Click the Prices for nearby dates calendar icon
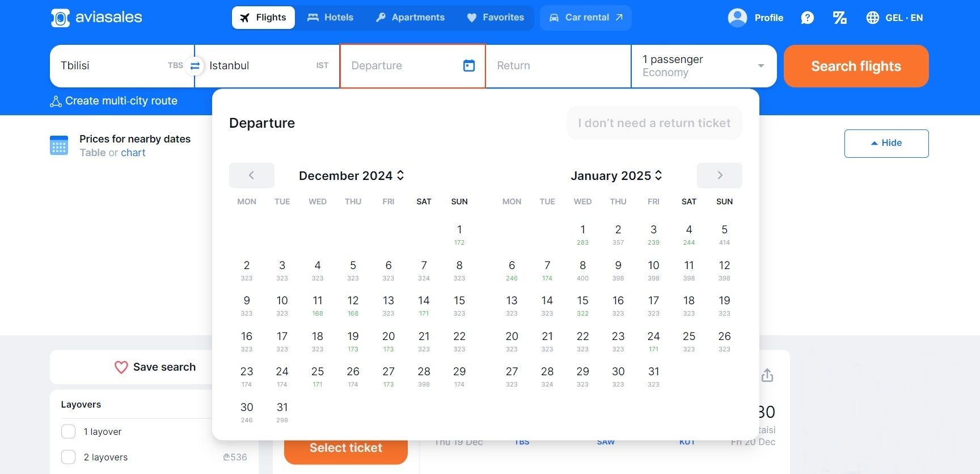This screenshot has height=474, width=980. [x=59, y=145]
